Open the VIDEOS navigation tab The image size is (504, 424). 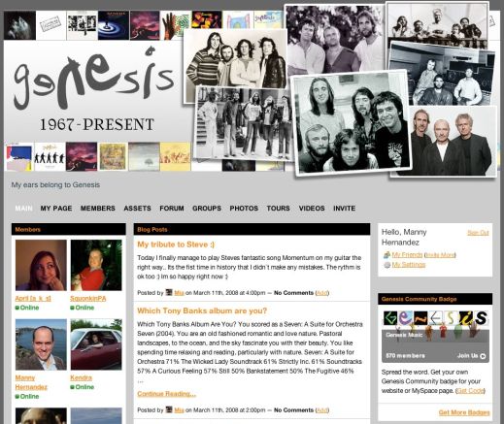click(x=312, y=209)
